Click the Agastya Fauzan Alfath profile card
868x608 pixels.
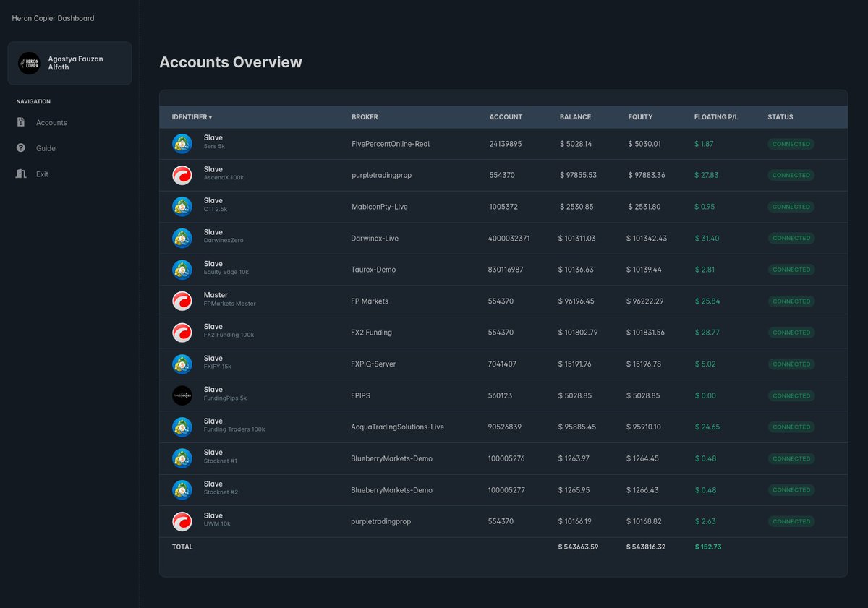(x=69, y=63)
